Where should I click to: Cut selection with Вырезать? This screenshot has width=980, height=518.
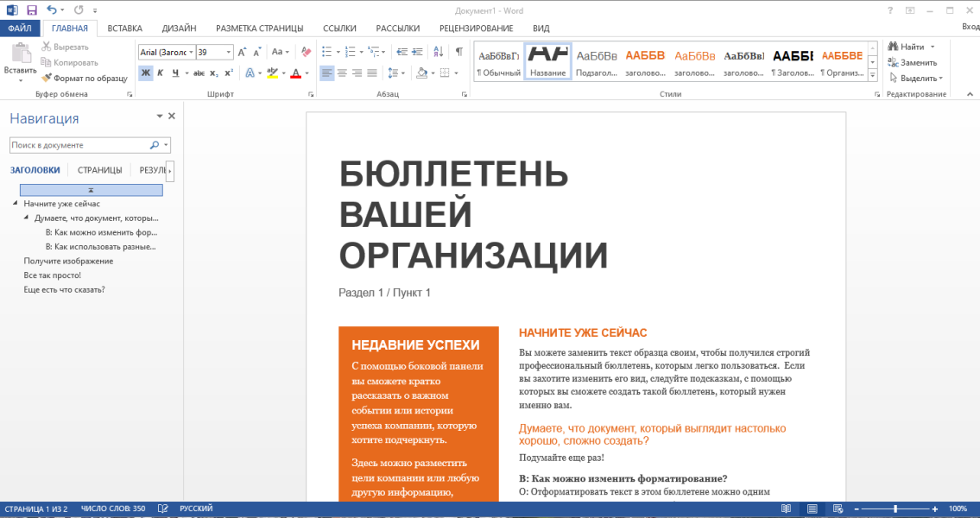pos(66,47)
